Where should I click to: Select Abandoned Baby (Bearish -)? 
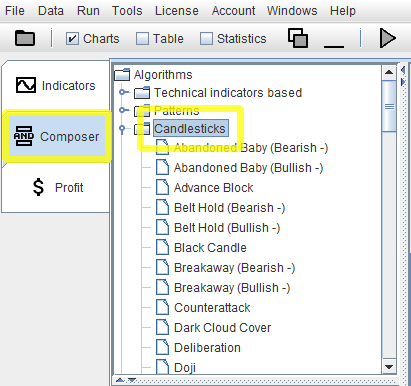251,148
